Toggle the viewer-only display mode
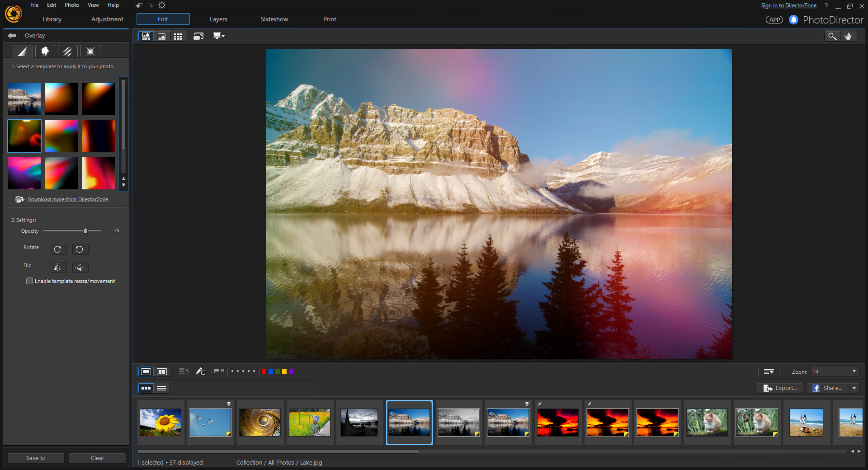This screenshot has height=470, width=868. (x=162, y=36)
